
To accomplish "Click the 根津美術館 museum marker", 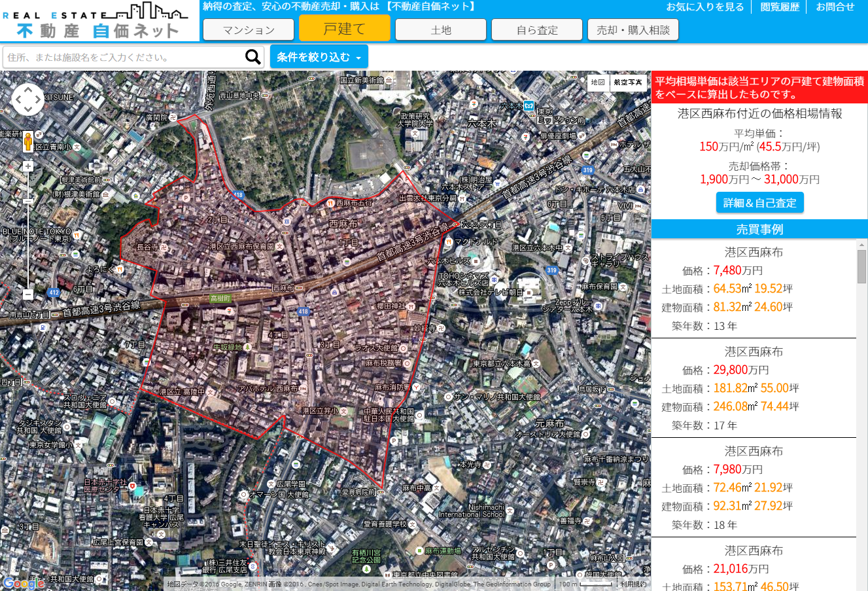I will (105, 194).
